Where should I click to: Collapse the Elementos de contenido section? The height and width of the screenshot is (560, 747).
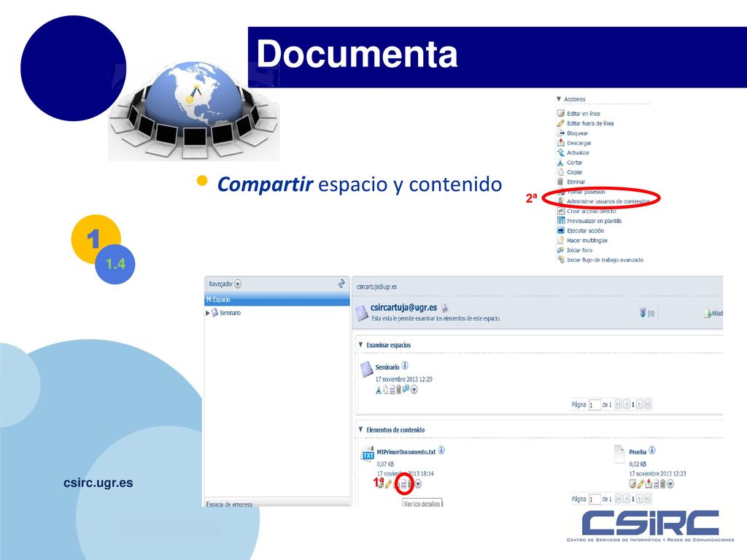360,429
